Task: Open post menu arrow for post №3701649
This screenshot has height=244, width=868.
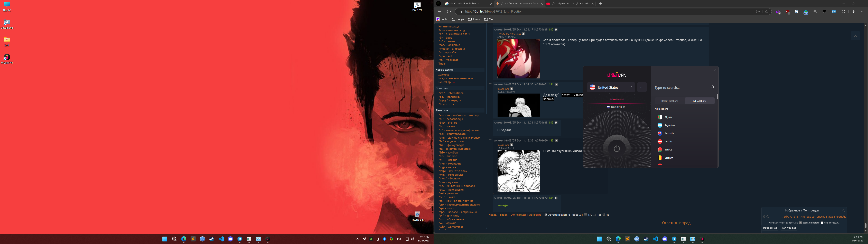Action: [556, 30]
